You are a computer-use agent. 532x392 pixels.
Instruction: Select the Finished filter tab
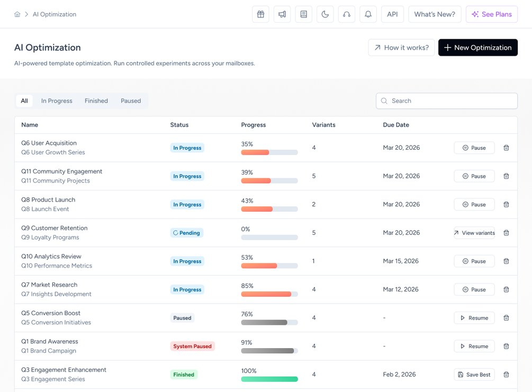pos(96,101)
